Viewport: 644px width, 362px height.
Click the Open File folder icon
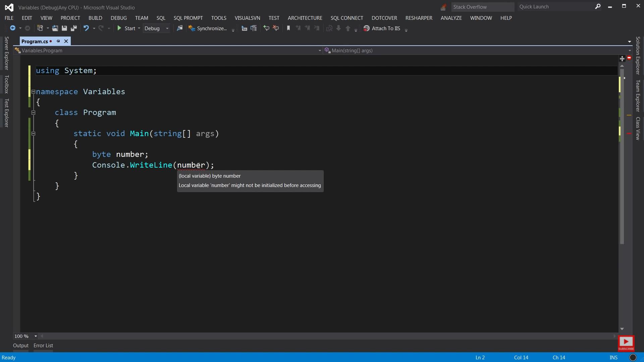55,28
